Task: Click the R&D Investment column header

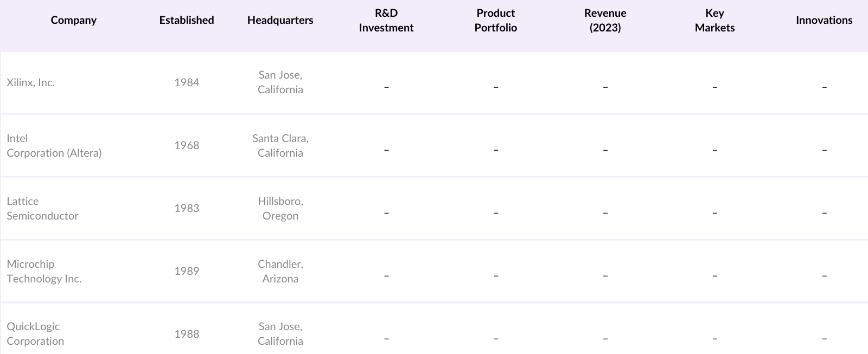Action: pyautogui.click(x=386, y=20)
